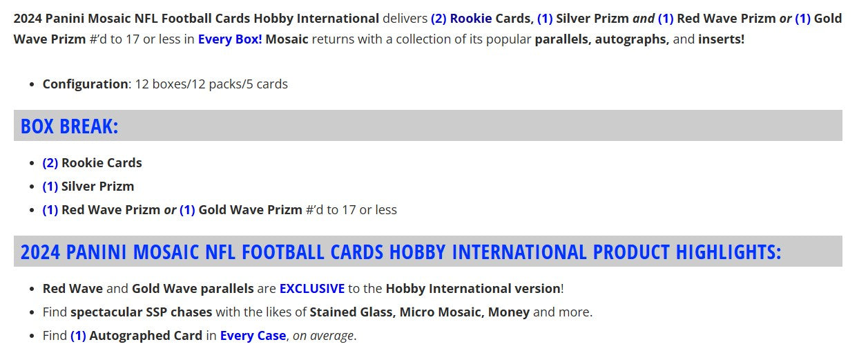The height and width of the screenshot is (351, 868).
Task: Click "Gold Wave parallels" in the highlights list
Action: [193, 288]
